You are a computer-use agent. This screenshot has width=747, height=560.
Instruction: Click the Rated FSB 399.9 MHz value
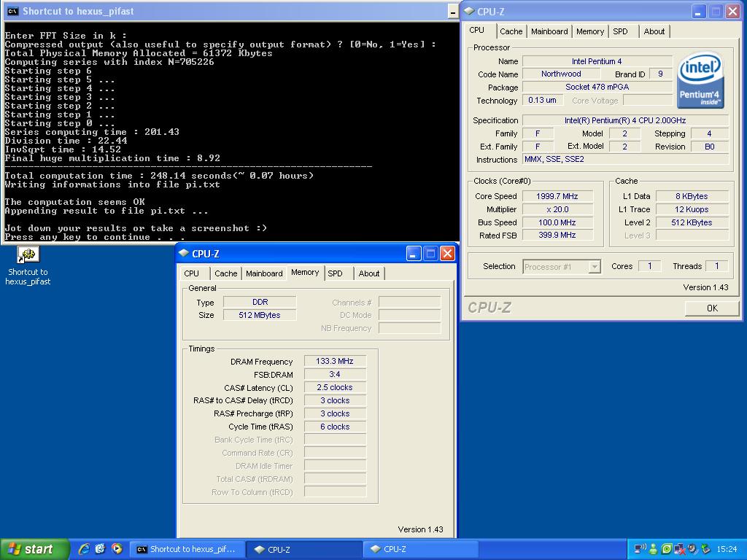[x=557, y=236]
